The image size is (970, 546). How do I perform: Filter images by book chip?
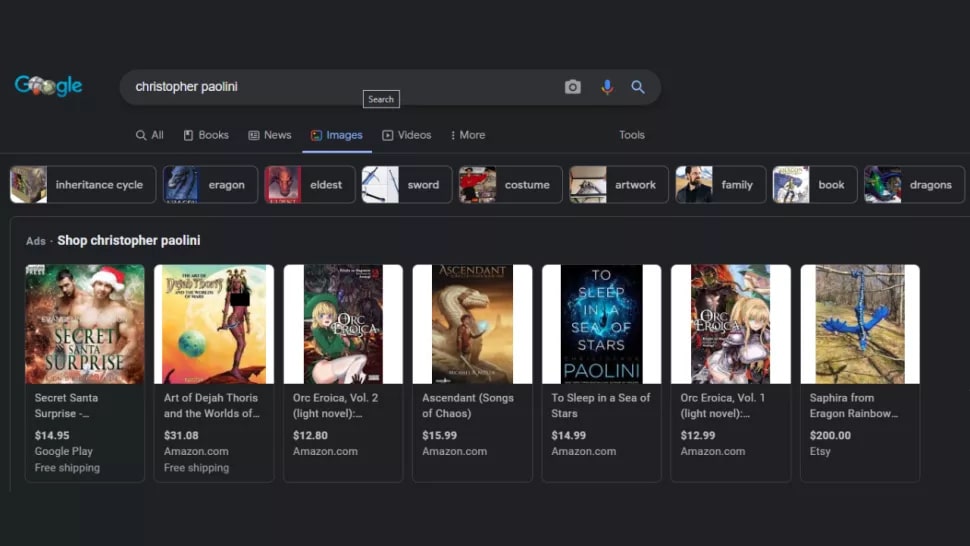pyautogui.click(x=815, y=184)
